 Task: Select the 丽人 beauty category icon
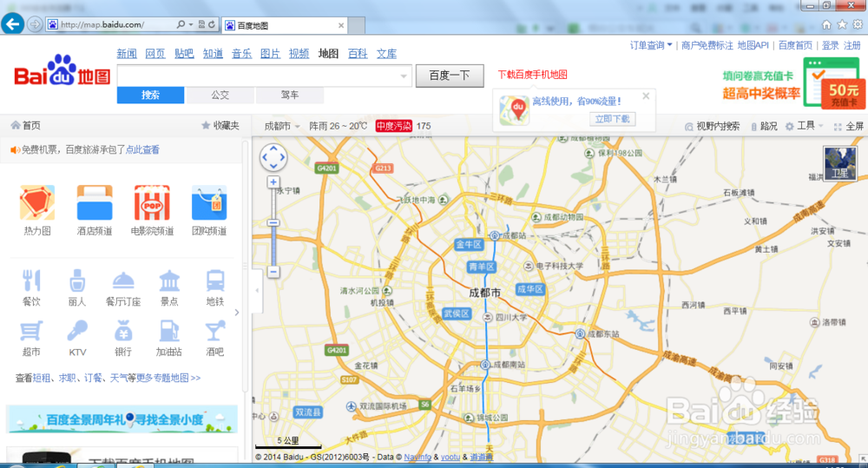click(77, 280)
